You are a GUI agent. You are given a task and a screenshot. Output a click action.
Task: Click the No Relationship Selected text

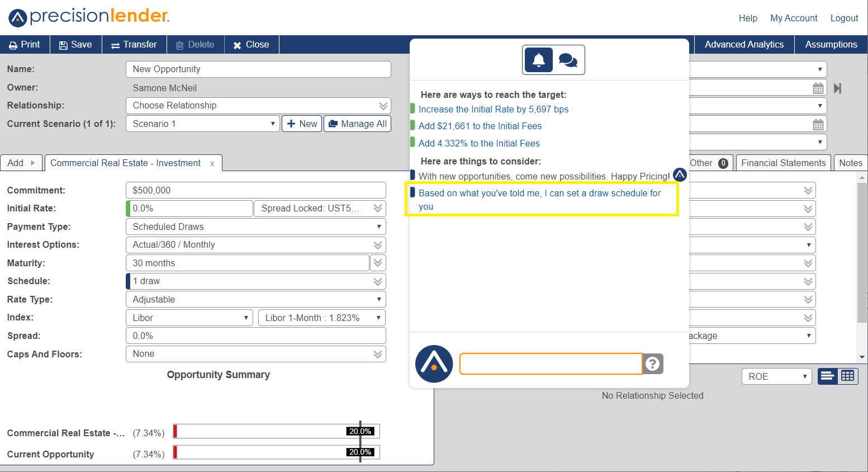tap(652, 395)
